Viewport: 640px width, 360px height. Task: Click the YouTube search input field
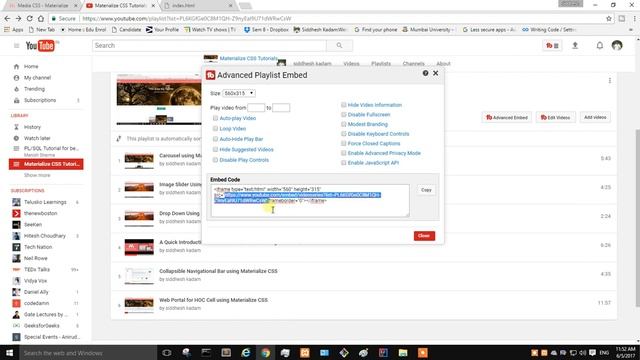point(209,46)
